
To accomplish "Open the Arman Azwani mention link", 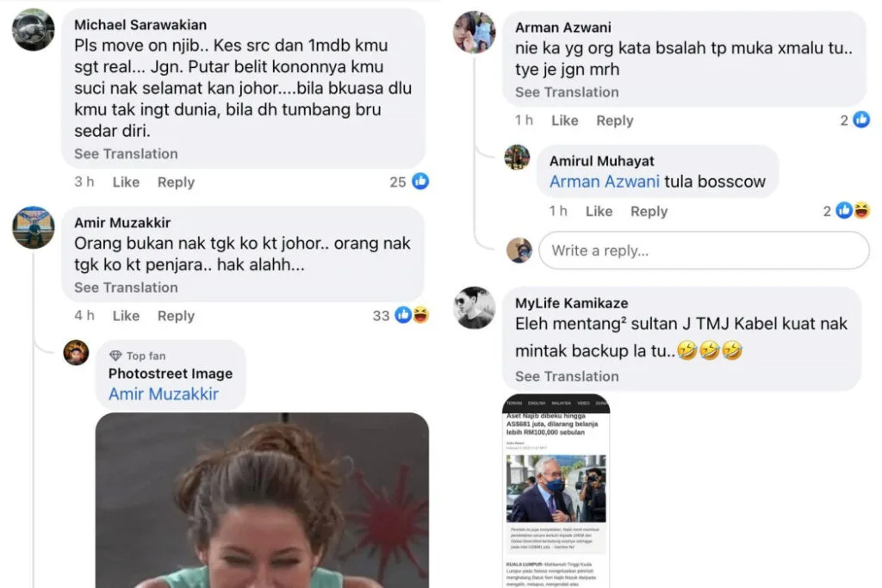I will pos(604,182).
